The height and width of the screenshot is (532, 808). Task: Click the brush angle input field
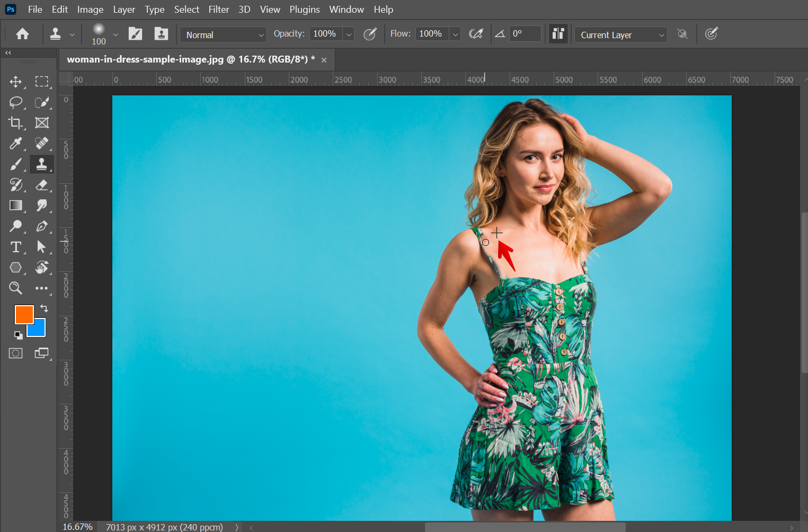pyautogui.click(x=525, y=34)
